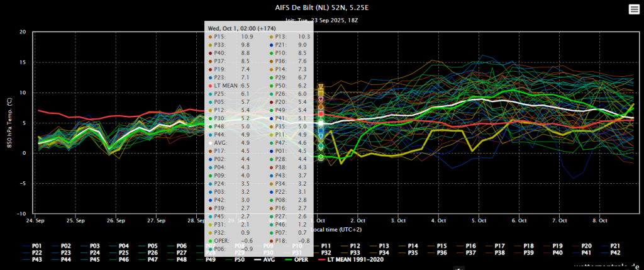644x270 pixels.
Task: Toggle P32 legend entry
Action: pyautogui.click(x=323, y=253)
